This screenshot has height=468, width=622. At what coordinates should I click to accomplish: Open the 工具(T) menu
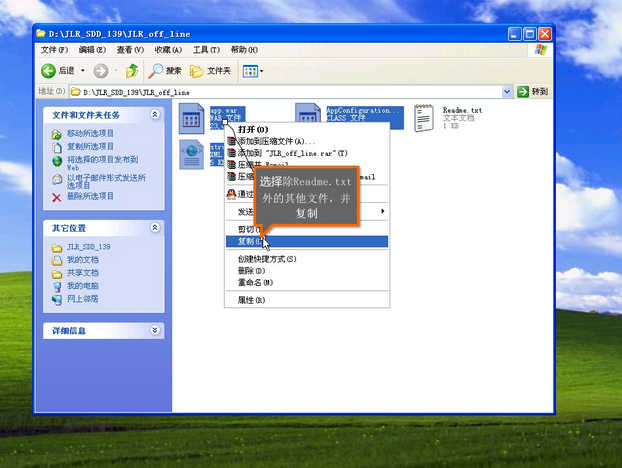pos(206,50)
